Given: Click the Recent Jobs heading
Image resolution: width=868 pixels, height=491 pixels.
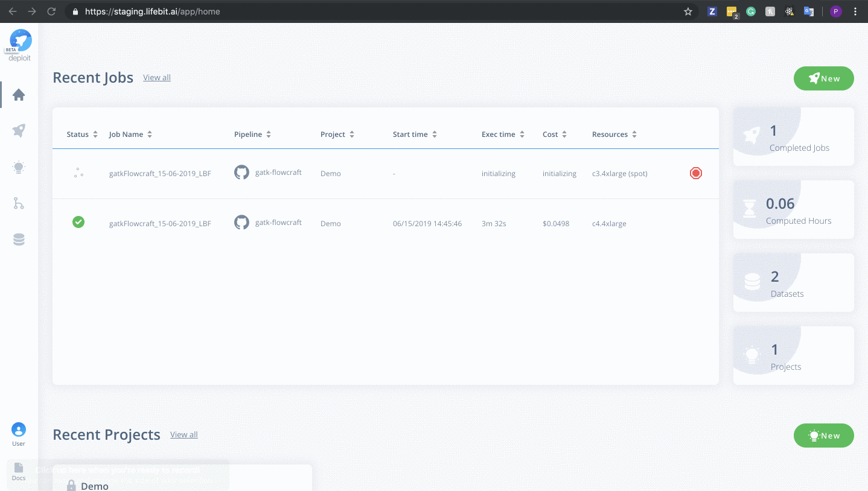Looking at the screenshot, I should (93, 78).
